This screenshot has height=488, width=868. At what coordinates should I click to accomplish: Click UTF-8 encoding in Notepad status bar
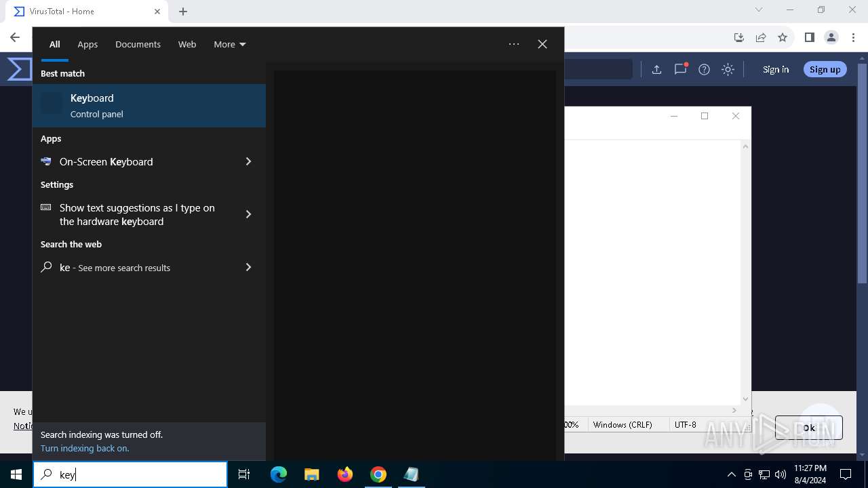click(685, 424)
